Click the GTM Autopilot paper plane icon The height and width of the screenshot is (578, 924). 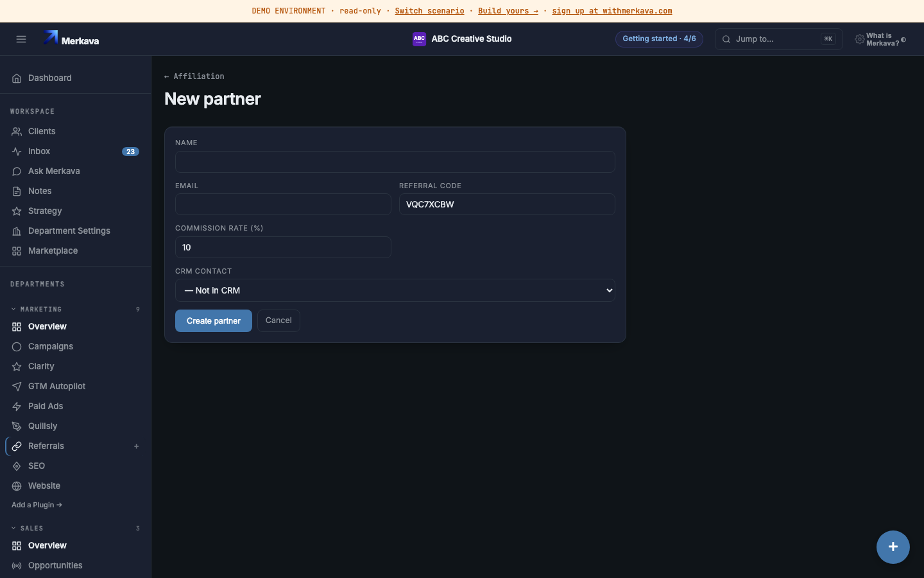17,387
